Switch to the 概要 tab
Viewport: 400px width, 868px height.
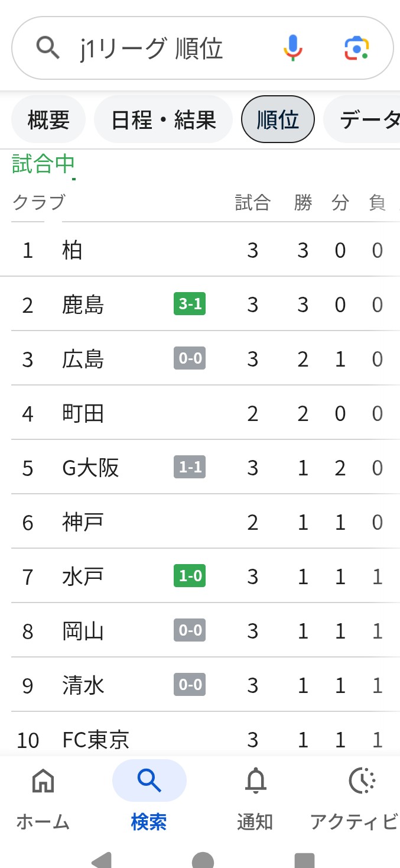point(48,119)
